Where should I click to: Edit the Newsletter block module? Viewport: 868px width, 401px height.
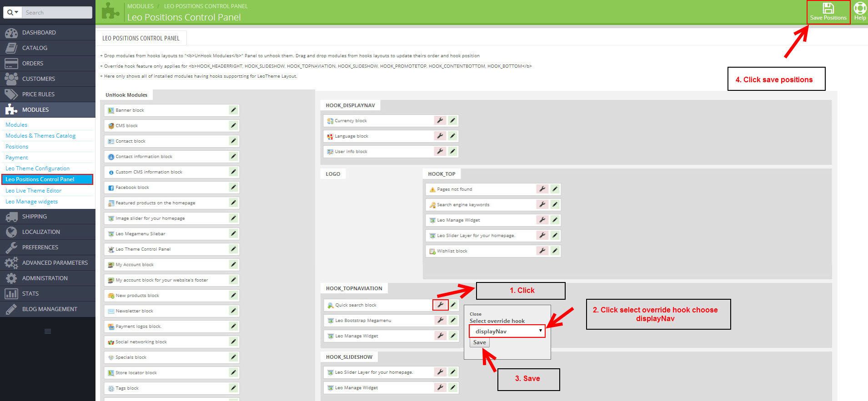click(x=233, y=311)
